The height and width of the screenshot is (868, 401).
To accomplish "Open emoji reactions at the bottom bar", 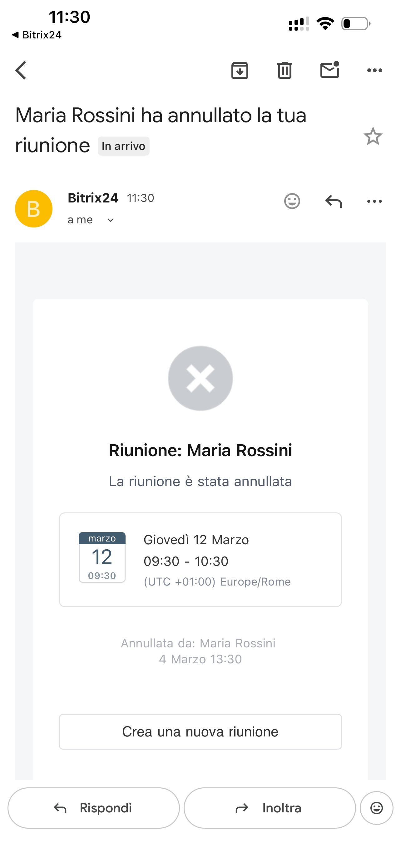I will (x=376, y=808).
